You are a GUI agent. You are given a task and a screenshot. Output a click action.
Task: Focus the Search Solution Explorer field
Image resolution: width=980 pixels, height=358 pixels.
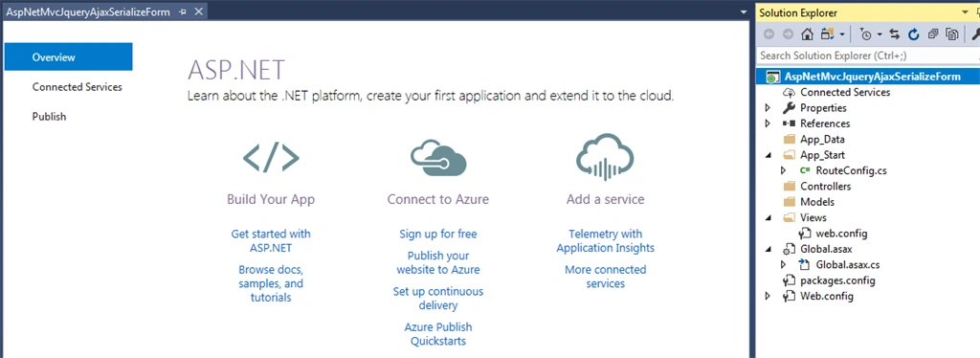tap(867, 56)
